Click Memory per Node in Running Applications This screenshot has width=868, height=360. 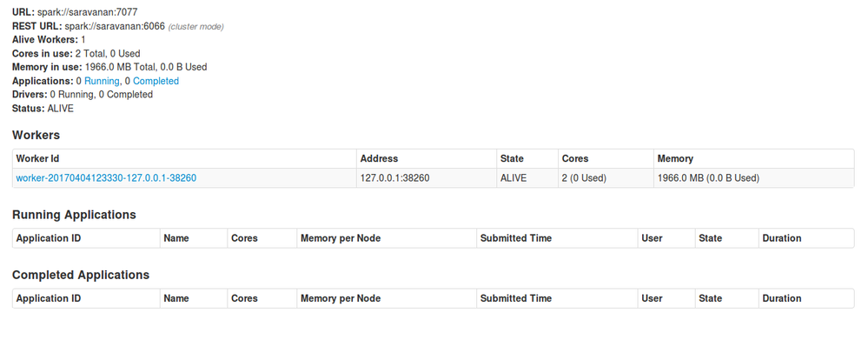[x=341, y=238]
